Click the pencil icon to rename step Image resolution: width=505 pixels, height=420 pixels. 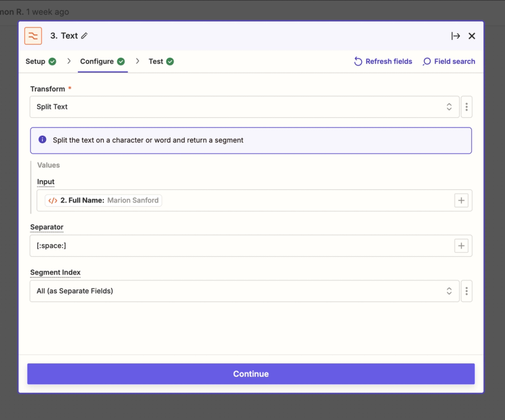click(84, 35)
